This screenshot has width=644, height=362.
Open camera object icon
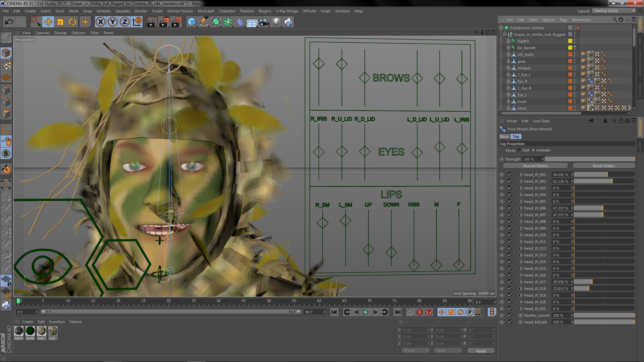pyautogui.click(x=264, y=22)
